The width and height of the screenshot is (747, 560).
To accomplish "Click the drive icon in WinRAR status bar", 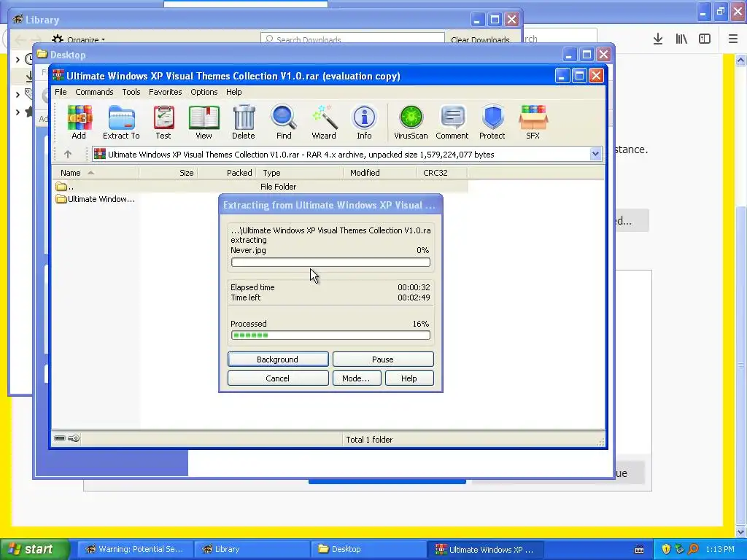I will 60,438.
